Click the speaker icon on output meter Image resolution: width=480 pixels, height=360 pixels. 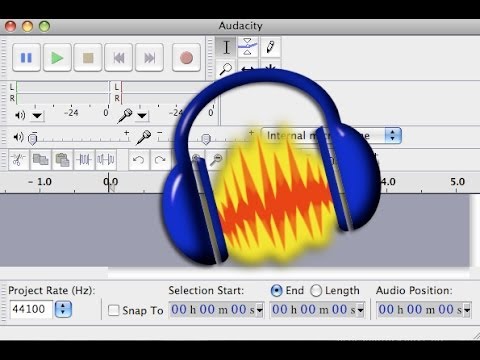click(20, 115)
